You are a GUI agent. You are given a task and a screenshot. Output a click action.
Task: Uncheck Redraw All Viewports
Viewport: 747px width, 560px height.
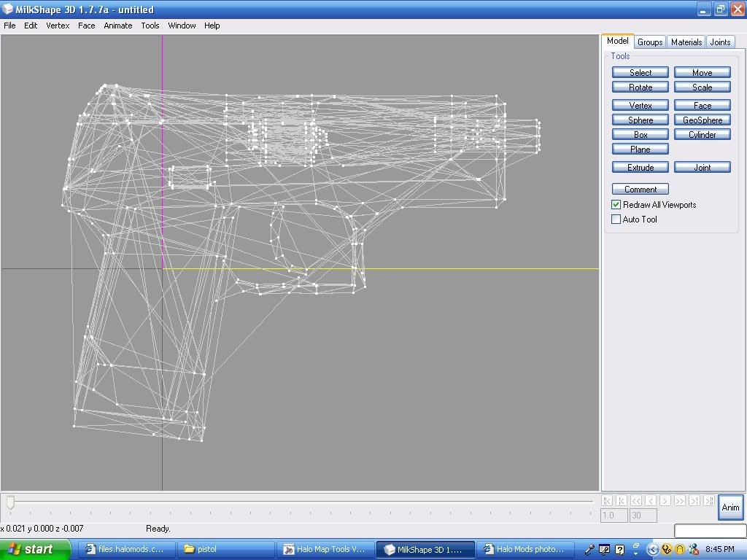click(616, 205)
